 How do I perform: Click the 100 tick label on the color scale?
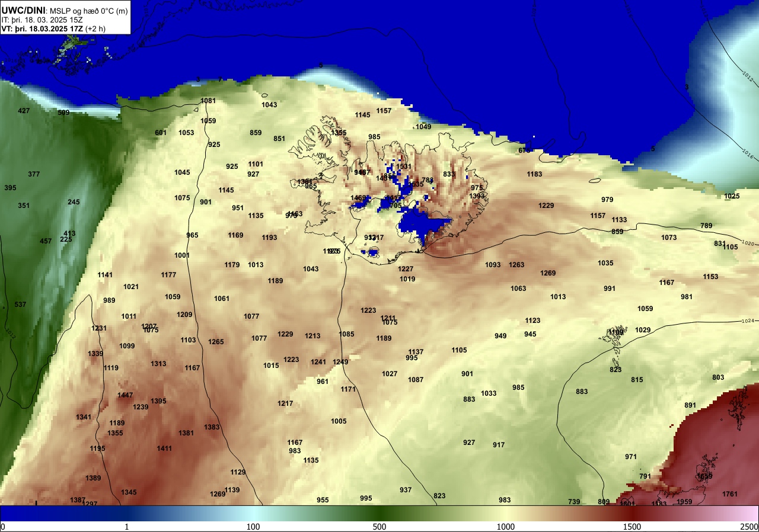click(x=253, y=527)
